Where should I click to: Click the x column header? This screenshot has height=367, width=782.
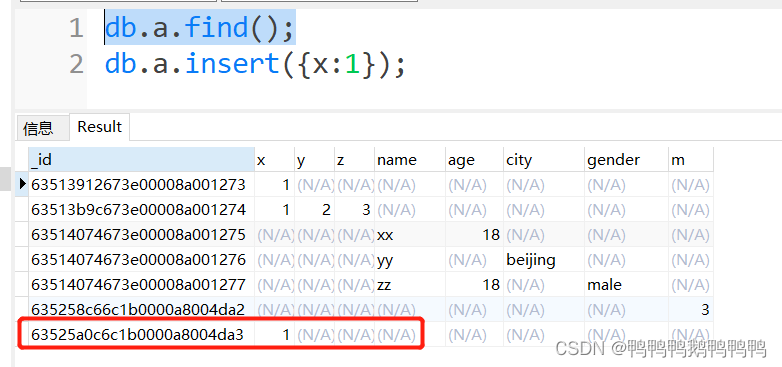274,160
